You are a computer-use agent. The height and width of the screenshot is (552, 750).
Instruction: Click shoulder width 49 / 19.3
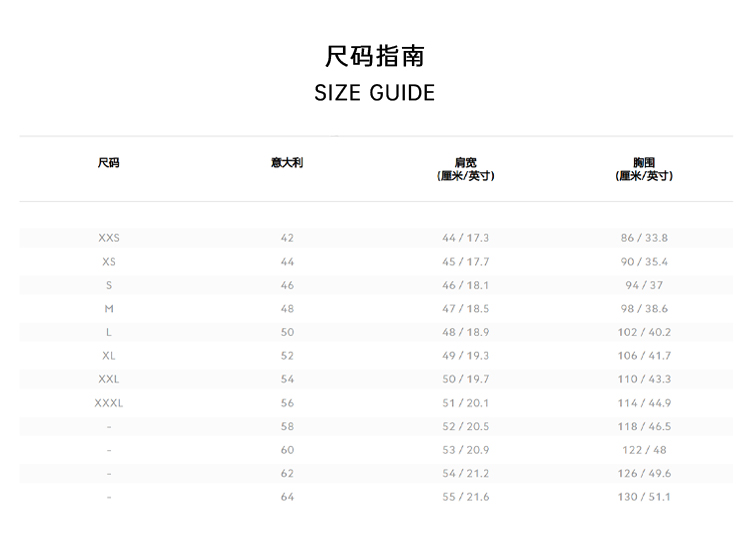465,355
